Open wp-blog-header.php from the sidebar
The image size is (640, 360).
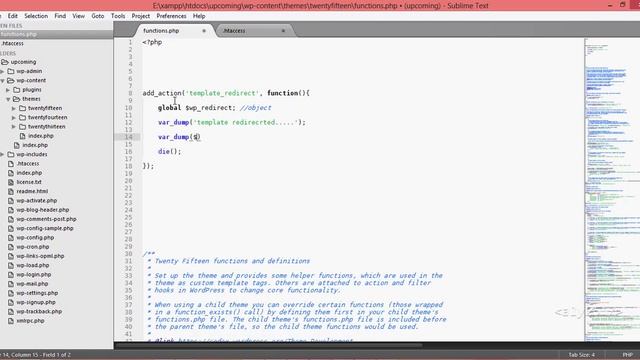43,210
